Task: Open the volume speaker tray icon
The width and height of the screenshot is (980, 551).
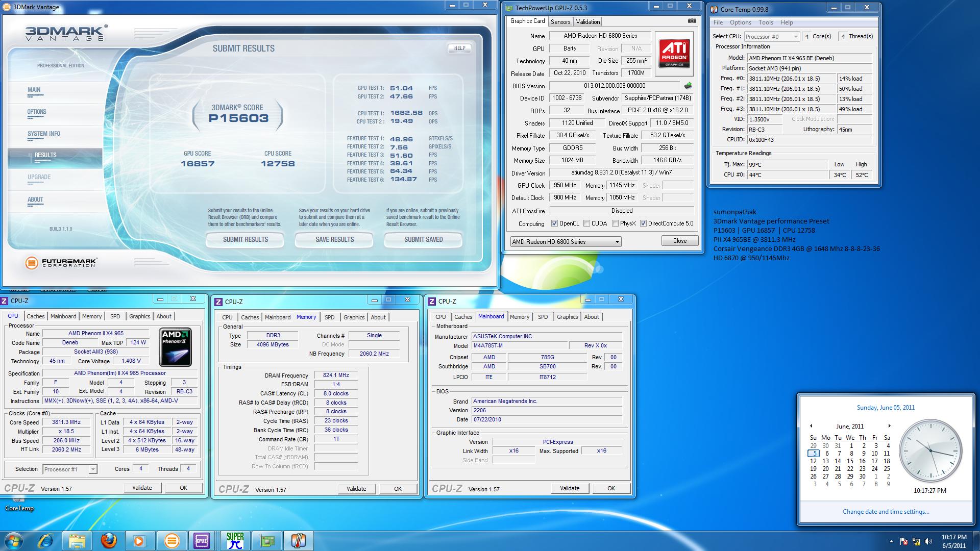Action: click(x=928, y=542)
